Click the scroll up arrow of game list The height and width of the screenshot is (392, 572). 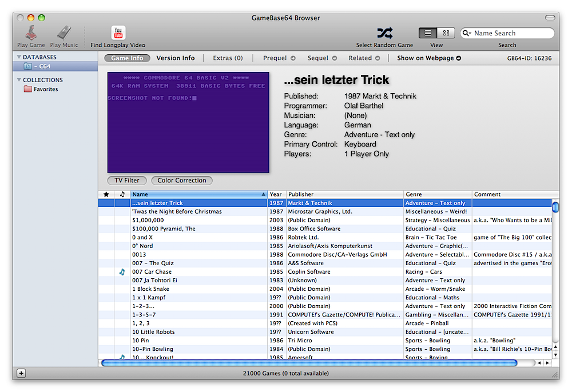tap(555, 347)
